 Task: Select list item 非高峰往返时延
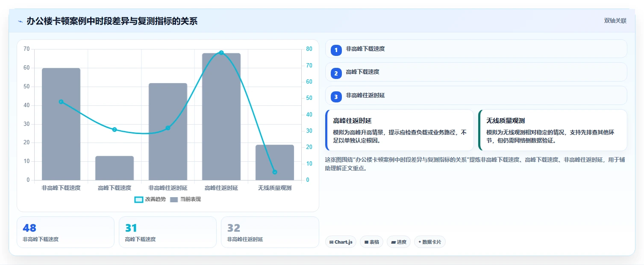[476, 95]
